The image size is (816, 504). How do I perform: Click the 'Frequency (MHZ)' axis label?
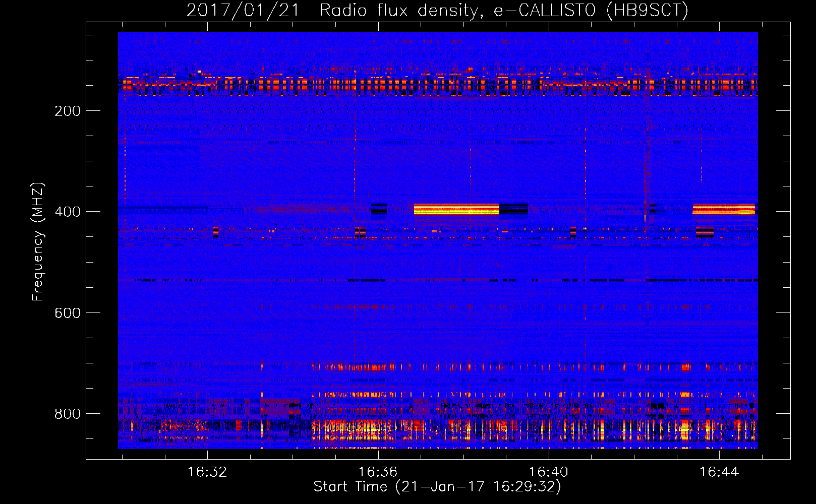[x=38, y=241]
